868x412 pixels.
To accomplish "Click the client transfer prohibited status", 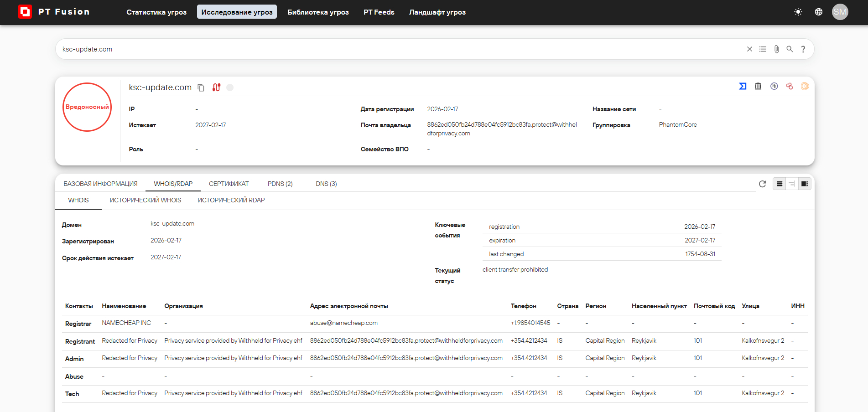I will pos(515,269).
